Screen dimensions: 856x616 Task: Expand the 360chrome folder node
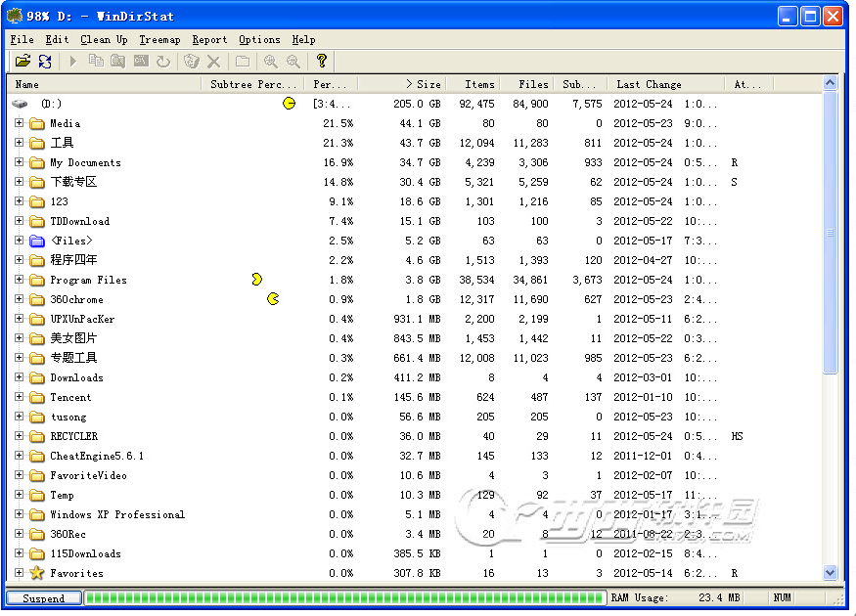pyautogui.click(x=20, y=299)
